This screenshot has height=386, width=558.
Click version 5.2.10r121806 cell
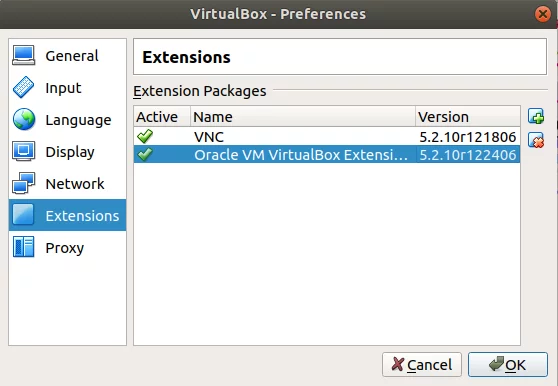click(x=468, y=137)
